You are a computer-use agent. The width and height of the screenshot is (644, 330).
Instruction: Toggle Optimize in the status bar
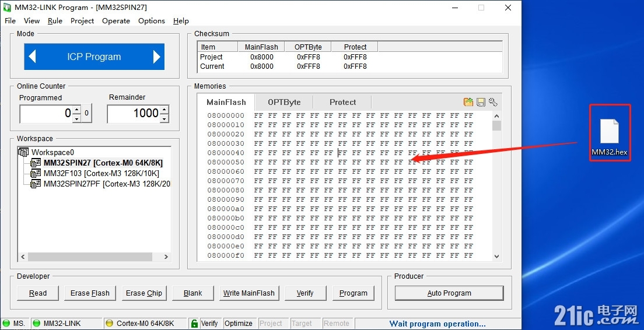pyautogui.click(x=238, y=324)
